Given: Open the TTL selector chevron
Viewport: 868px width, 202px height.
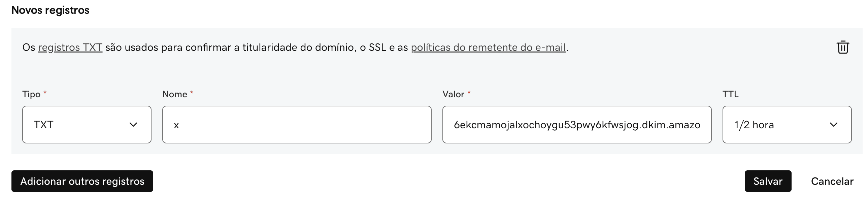Looking at the screenshot, I should tap(834, 125).
